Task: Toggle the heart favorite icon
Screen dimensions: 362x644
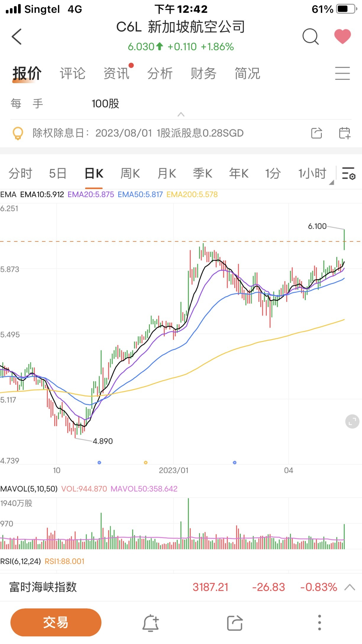Action: [x=342, y=37]
